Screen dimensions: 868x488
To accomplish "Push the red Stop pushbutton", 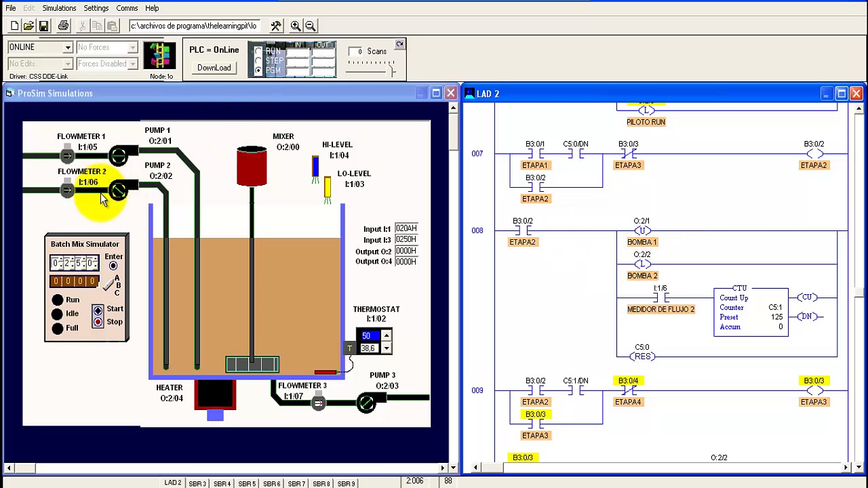I will point(98,322).
